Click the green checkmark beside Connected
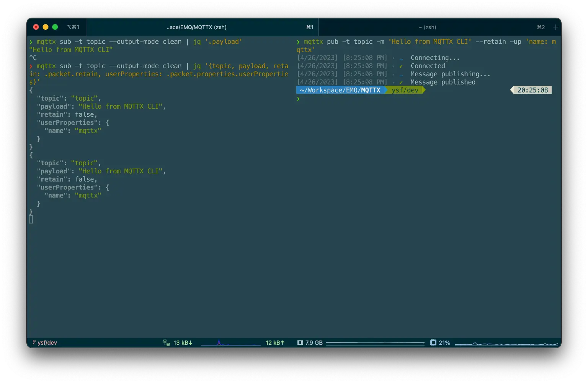The image size is (588, 383). click(400, 66)
